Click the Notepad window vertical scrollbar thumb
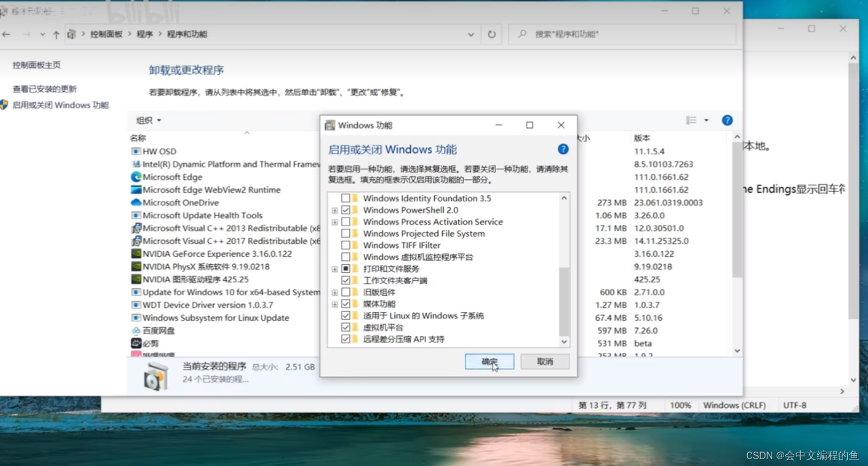Screen dimensions: 868x466 [x=853, y=191]
